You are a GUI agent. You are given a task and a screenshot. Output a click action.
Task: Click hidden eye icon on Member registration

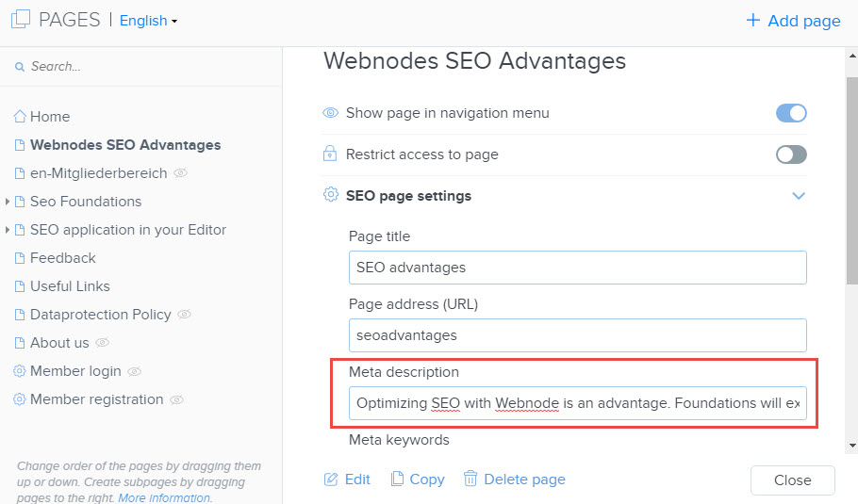click(176, 400)
